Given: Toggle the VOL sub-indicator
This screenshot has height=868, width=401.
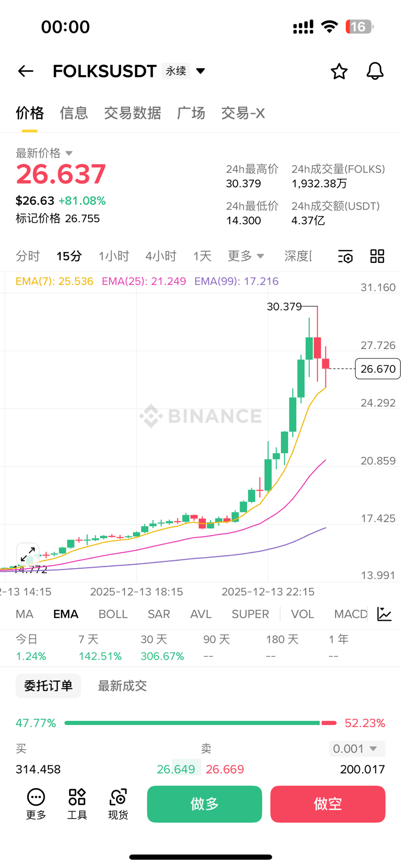Looking at the screenshot, I should pos(303,614).
